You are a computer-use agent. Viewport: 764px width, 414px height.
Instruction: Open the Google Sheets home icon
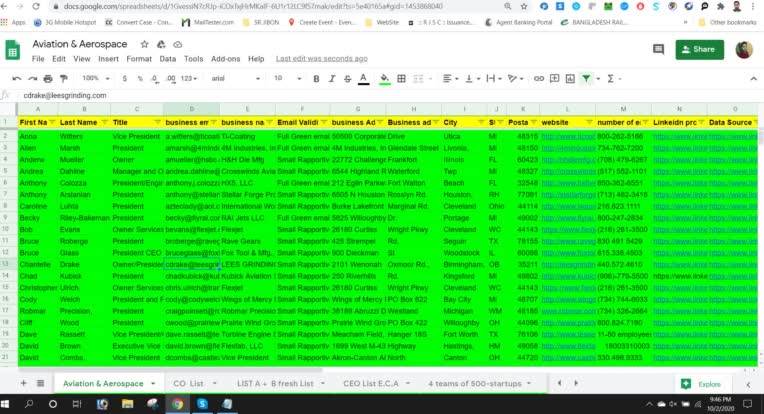pos(13,50)
